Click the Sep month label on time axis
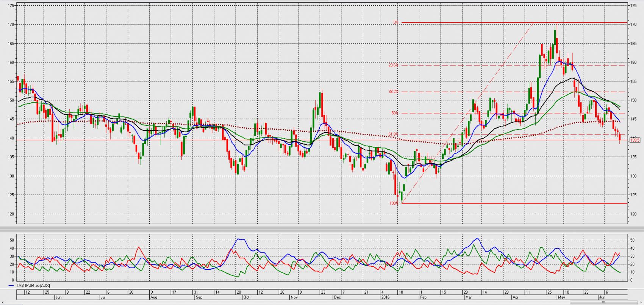Image resolution: width=644 pixels, height=305 pixels. pos(199,297)
